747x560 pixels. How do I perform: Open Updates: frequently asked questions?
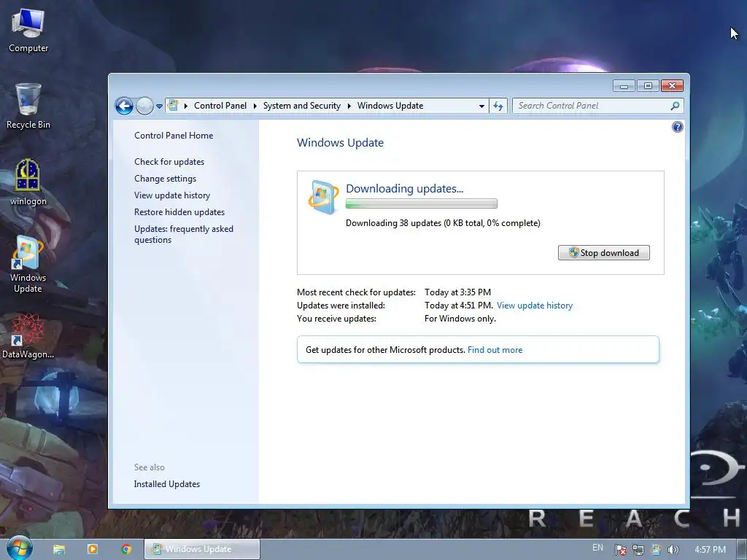point(183,234)
